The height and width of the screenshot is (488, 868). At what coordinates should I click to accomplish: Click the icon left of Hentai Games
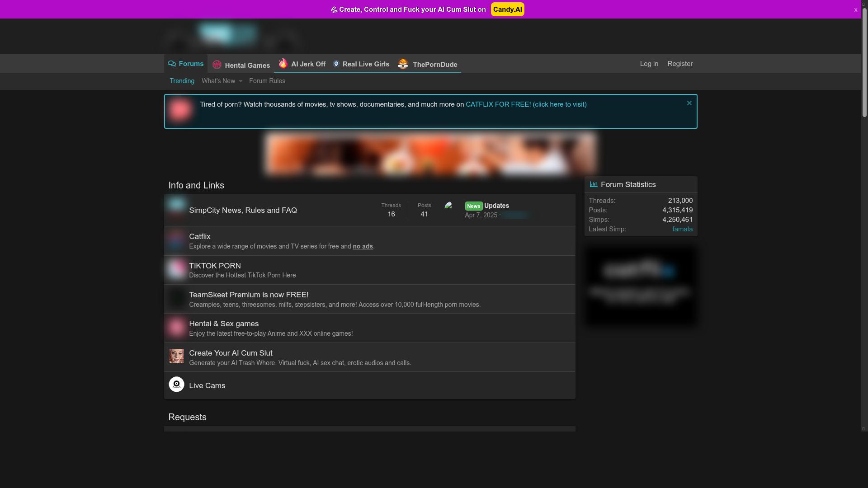coord(217,65)
